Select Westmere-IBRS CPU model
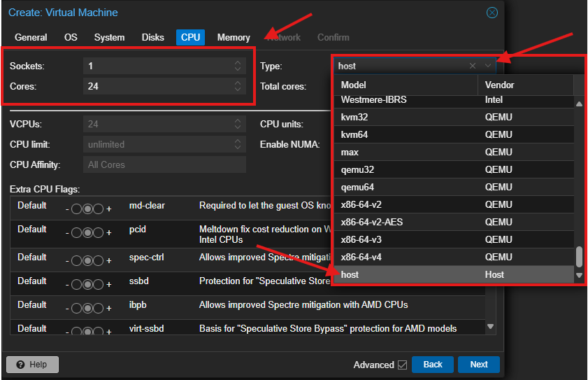The height and width of the screenshot is (380, 588). tap(454, 101)
